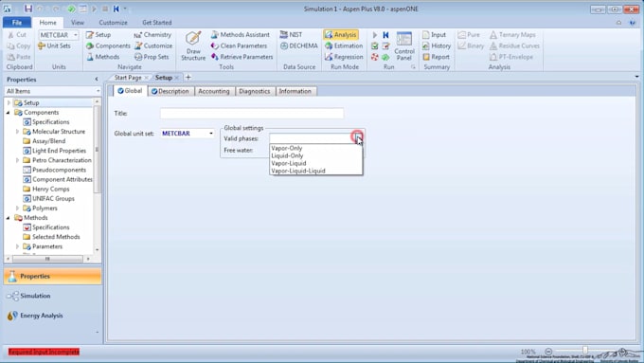Expand the Polymers tree node
Screen dimensions: 644x363
pyautogui.click(x=17, y=209)
